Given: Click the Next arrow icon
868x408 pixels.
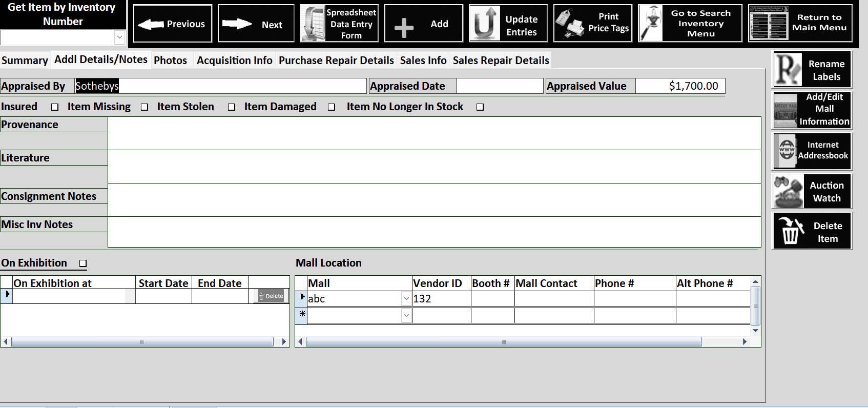Looking at the screenshot, I should [x=237, y=24].
